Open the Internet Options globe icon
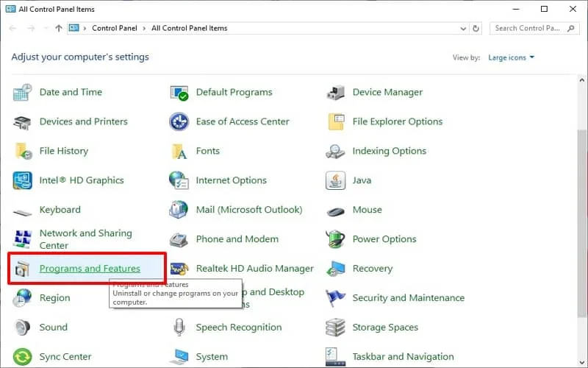The image size is (588, 368). coord(179,180)
